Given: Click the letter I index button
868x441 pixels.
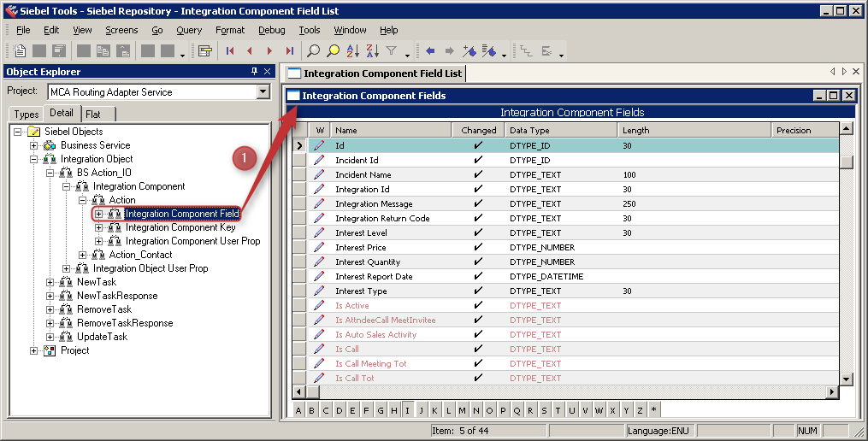Looking at the screenshot, I should pos(407,410).
